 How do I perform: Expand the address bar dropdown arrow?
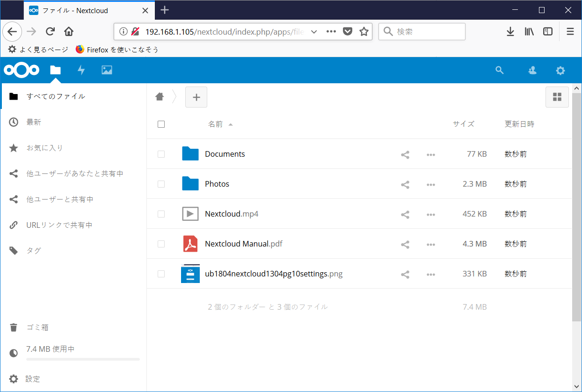(314, 31)
